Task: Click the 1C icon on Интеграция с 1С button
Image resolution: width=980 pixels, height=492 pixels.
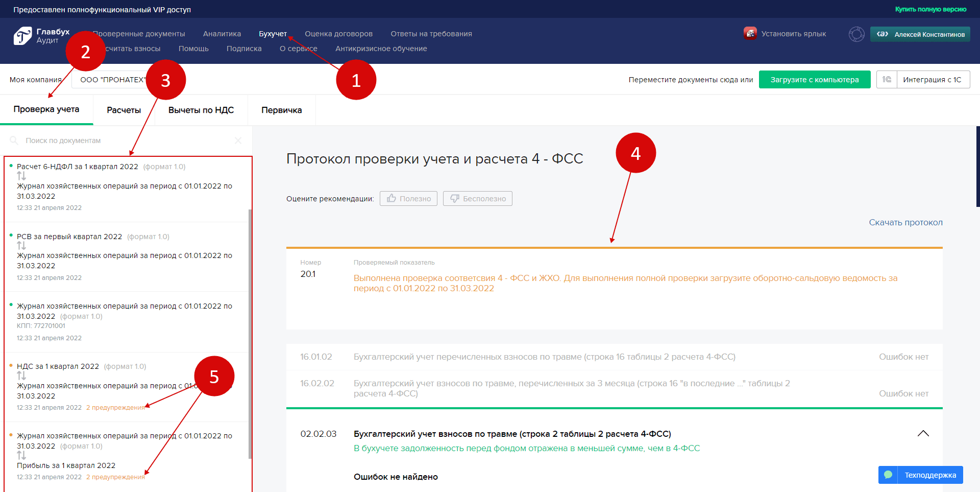Action: pyautogui.click(x=887, y=79)
